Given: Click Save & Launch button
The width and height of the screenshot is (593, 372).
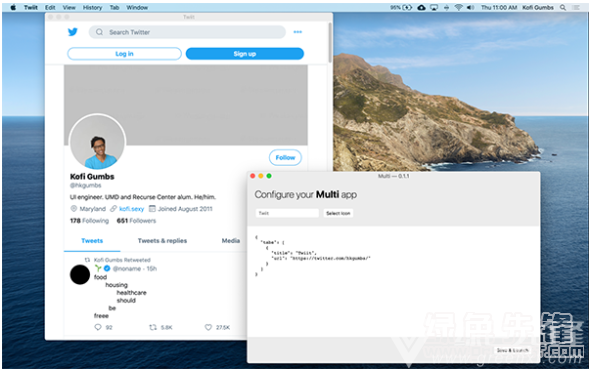Looking at the screenshot, I should coord(512,350).
